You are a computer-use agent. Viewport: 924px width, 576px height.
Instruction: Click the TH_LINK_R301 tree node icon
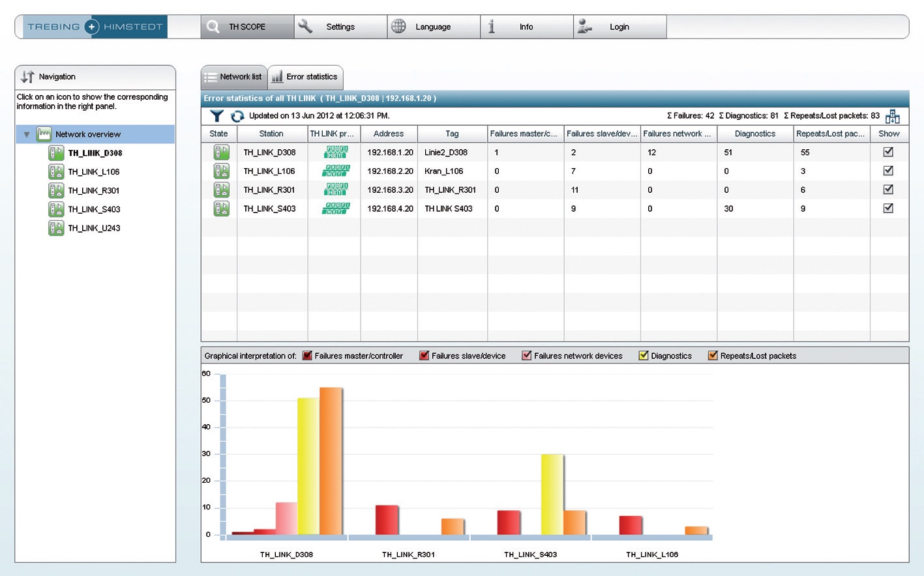pyautogui.click(x=56, y=190)
